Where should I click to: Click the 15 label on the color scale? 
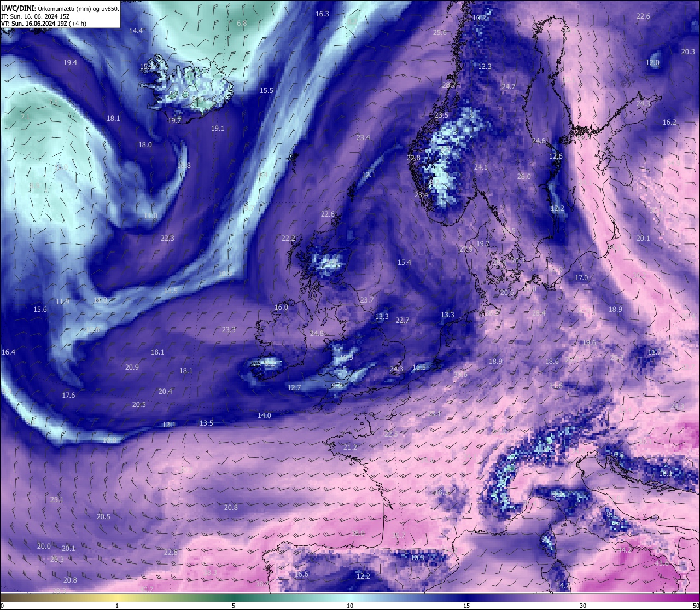[x=466, y=606]
